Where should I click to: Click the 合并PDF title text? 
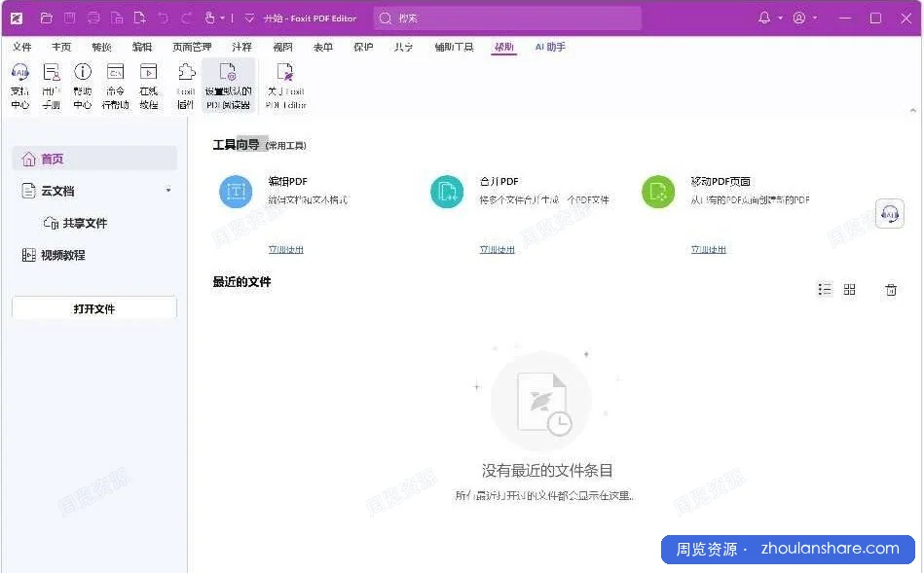click(499, 181)
